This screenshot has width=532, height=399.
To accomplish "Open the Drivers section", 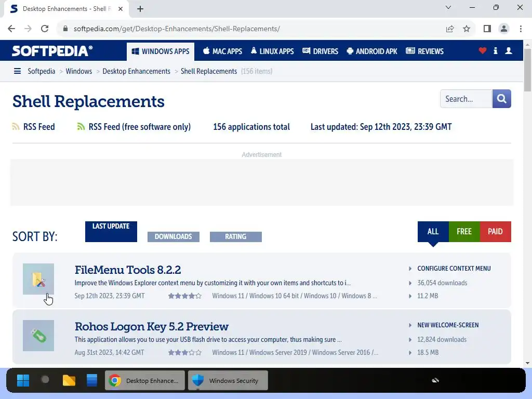I will click(x=320, y=51).
